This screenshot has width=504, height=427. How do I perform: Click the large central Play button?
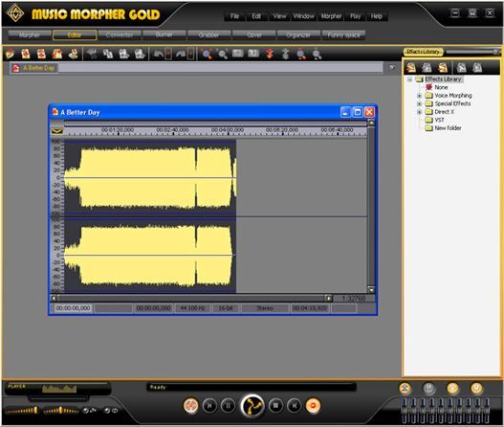pos(252,406)
